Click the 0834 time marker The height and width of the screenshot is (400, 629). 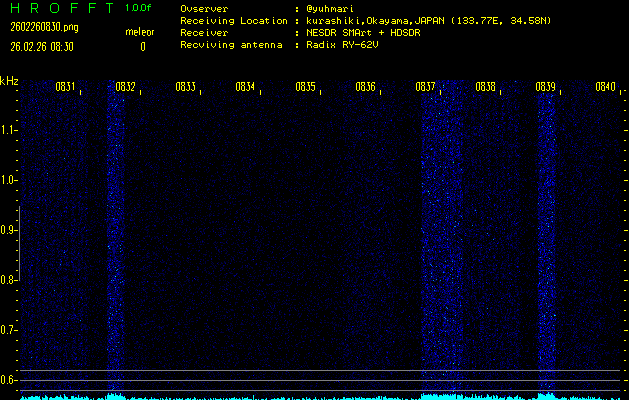click(245, 87)
